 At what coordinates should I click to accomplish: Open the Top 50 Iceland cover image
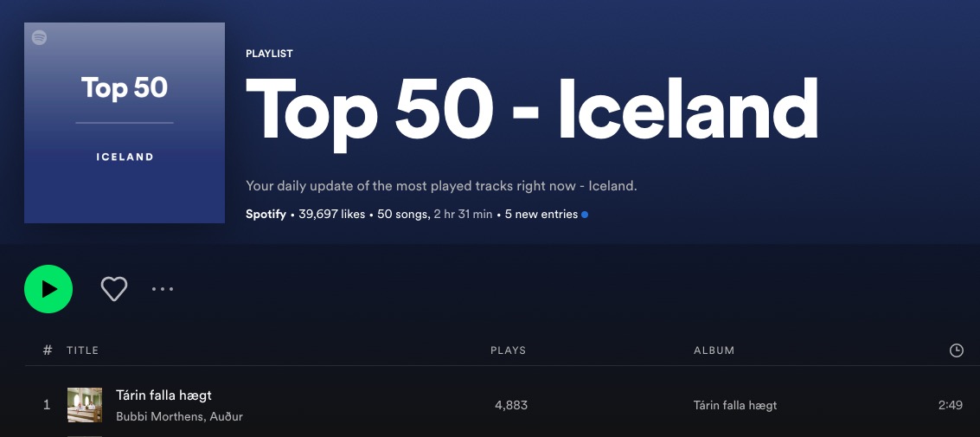[125, 123]
